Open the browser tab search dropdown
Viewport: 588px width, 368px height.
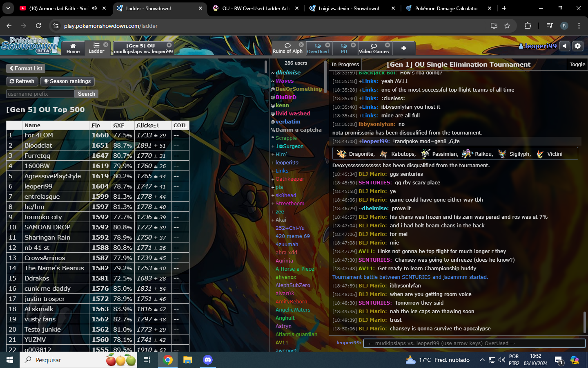(8, 8)
